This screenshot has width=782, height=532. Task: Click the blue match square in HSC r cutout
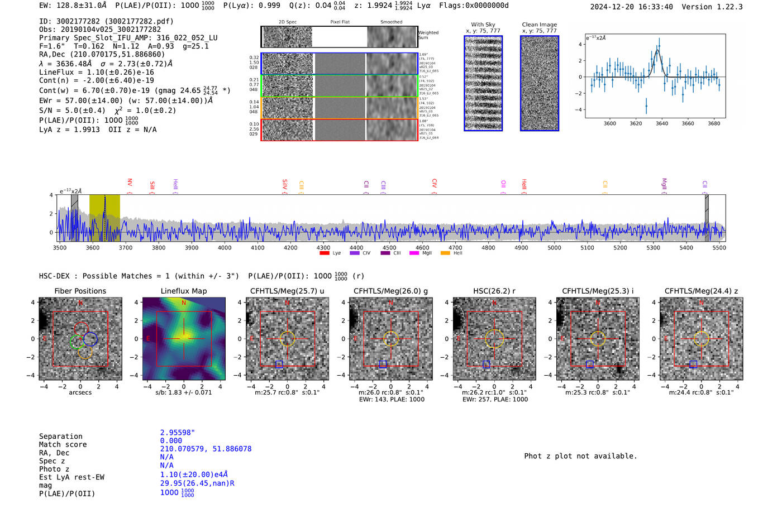[x=486, y=364]
